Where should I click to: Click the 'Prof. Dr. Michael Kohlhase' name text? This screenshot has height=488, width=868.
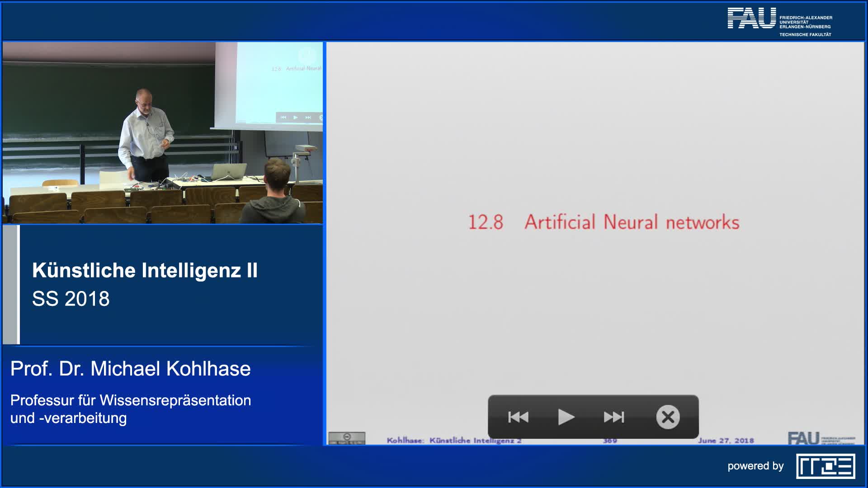tap(130, 369)
